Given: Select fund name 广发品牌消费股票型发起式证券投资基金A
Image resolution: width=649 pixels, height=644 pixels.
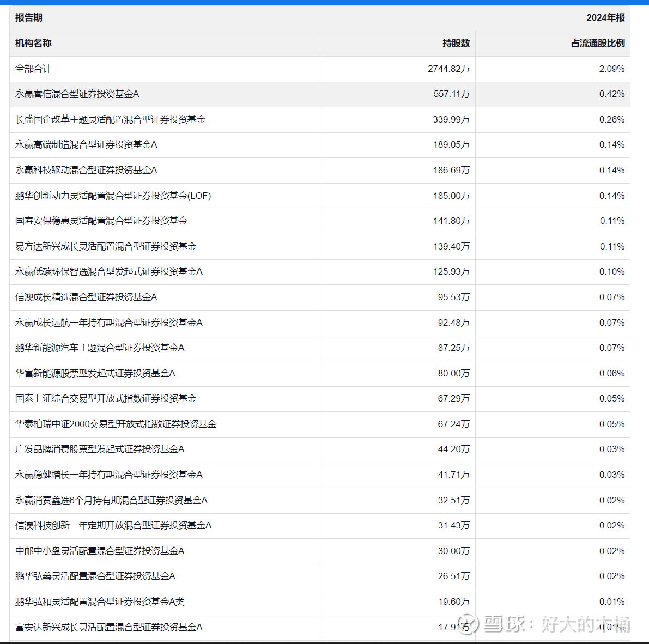Looking at the screenshot, I should coord(100,449).
